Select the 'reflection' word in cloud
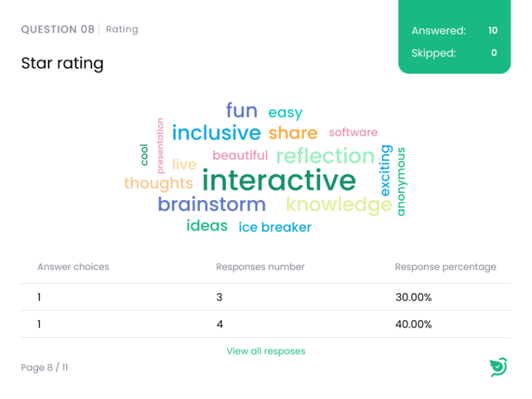Image resolution: width=532 pixels, height=399 pixels. [325, 156]
